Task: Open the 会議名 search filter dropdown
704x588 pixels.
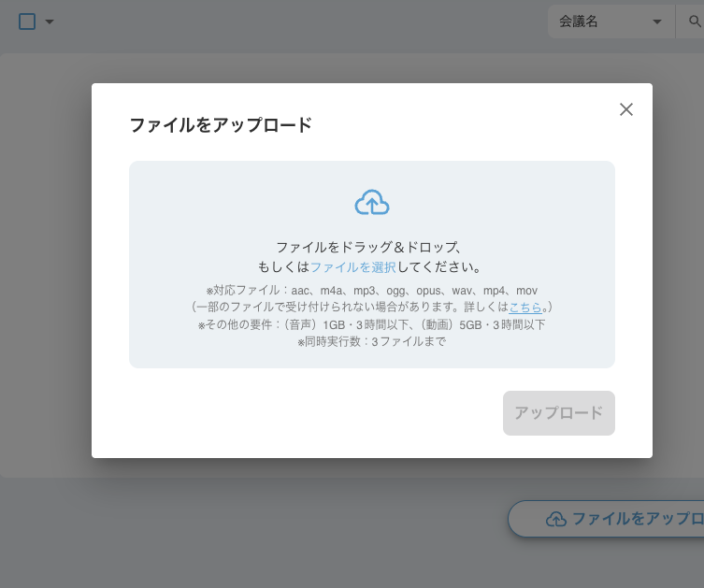Action: 611,22
